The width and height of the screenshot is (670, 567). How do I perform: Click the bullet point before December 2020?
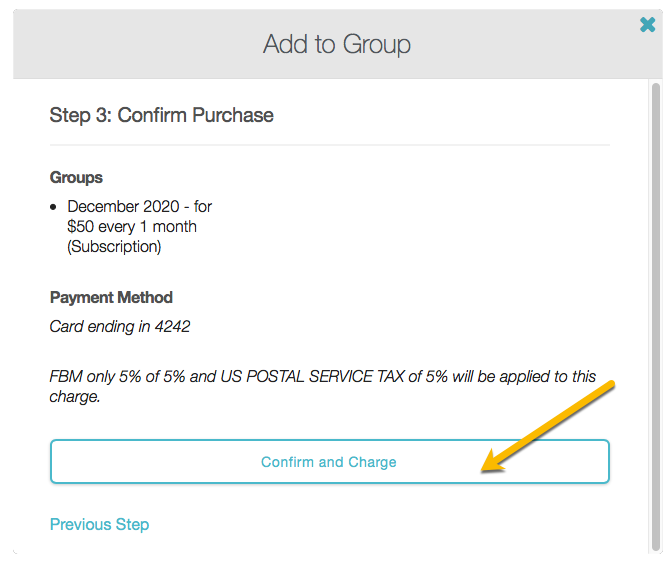point(54,207)
